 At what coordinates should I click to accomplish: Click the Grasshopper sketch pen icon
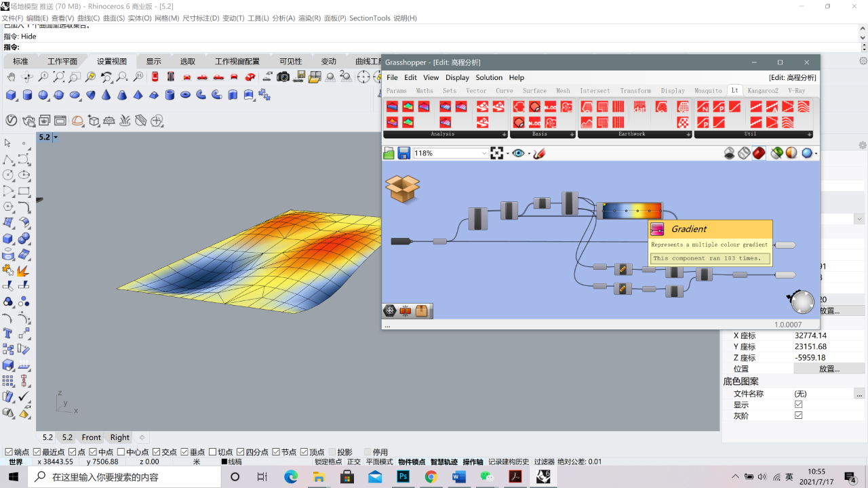[x=539, y=153]
